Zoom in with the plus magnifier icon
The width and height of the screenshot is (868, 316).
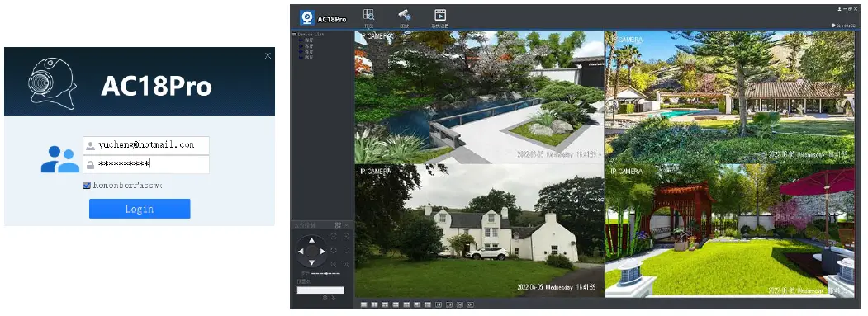[x=346, y=265]
